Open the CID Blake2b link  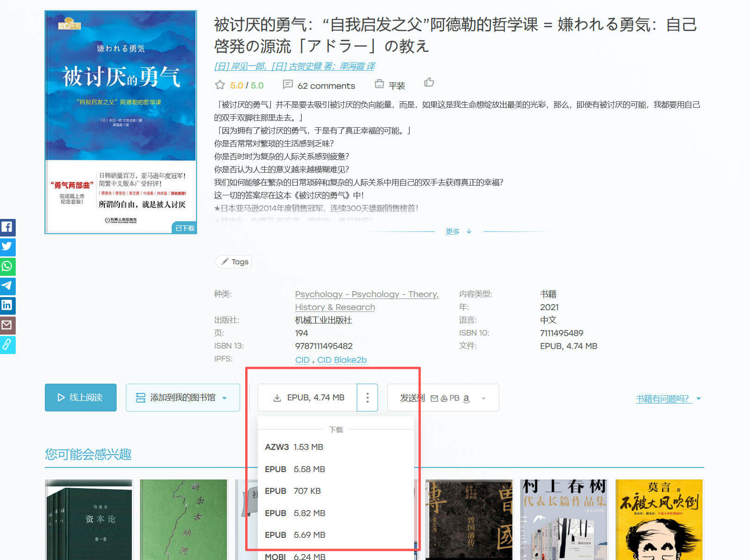point(342,359)
